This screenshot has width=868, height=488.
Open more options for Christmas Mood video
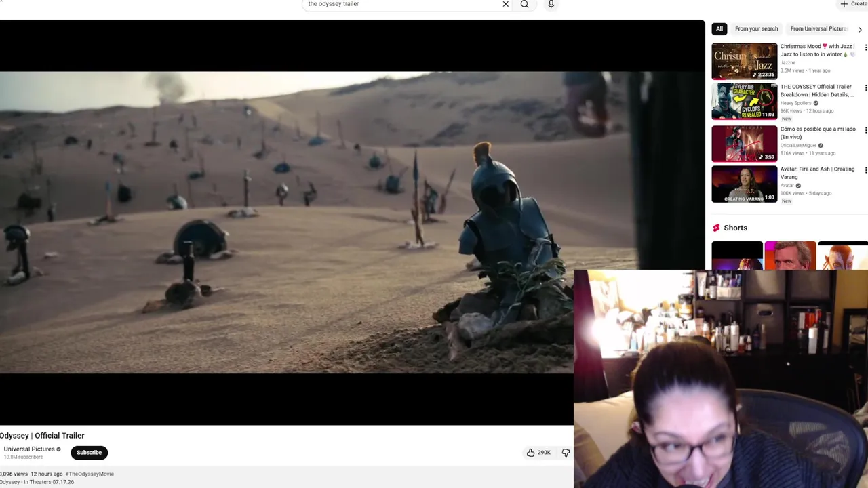coord(865,47)
